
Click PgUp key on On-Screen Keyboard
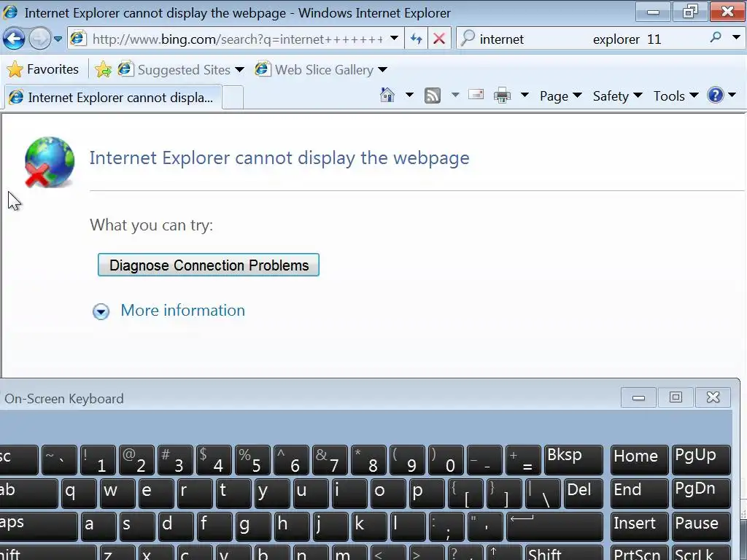click(x=700, y=459)
